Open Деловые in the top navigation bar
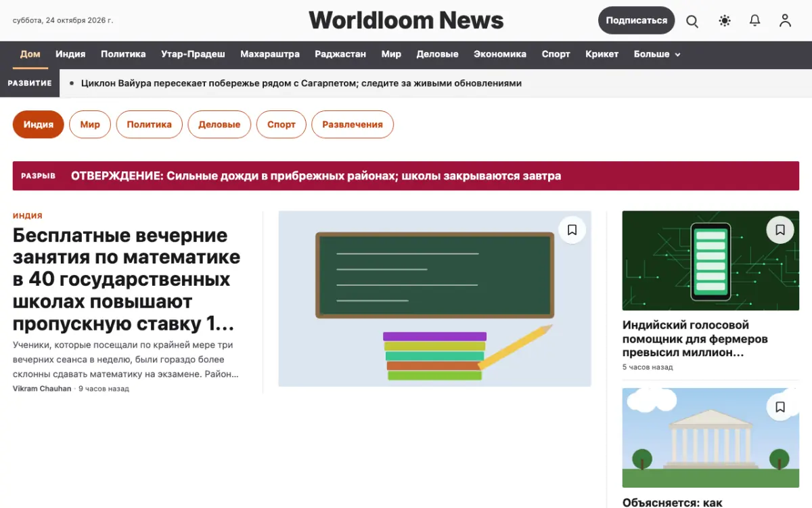812x508 pixels. pyautogui.click(x=437, y=54)
